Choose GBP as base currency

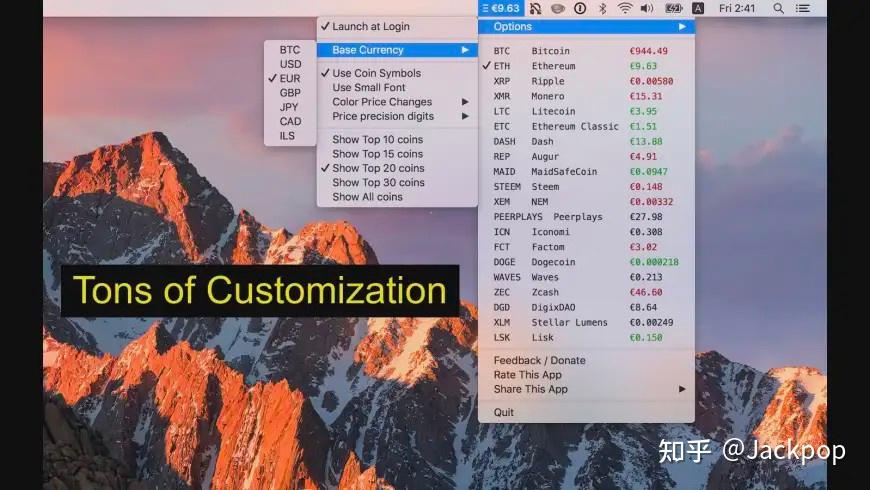coord(290,93)
